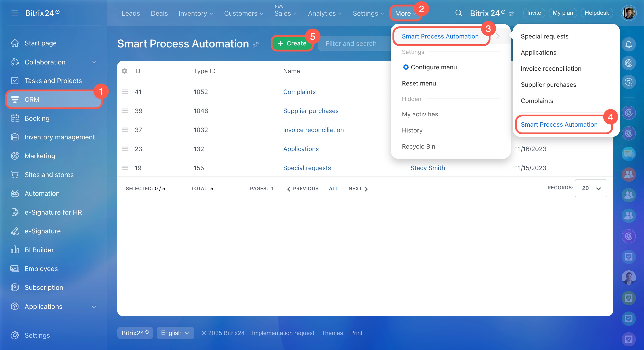Open row actions for Supplier purchases
The height and width of the screenshot is (350, 644).
pos(125,111)
